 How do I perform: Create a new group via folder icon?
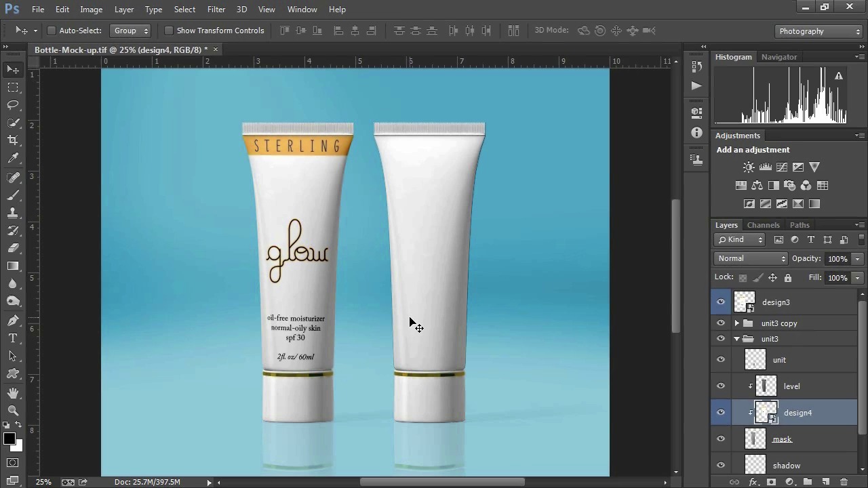pos(808,482)
